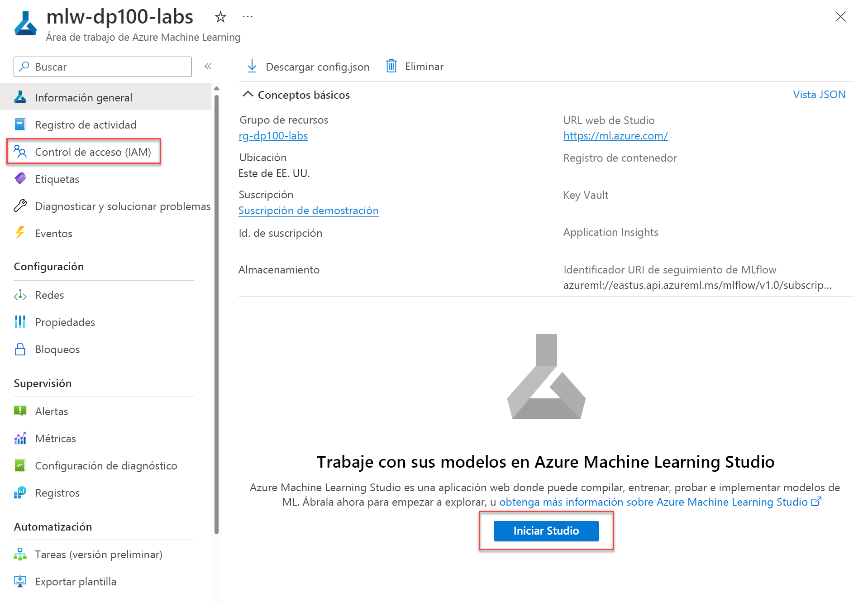Click the Redes network icon
This screenshot has width=868, height=603.
pyautogui.click(x=20, y=295)
